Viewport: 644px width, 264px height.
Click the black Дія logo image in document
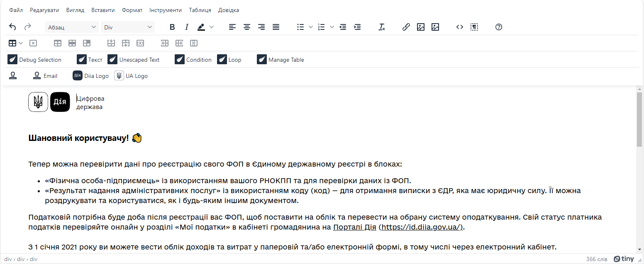pyautogui.click(x=60, y=102)
